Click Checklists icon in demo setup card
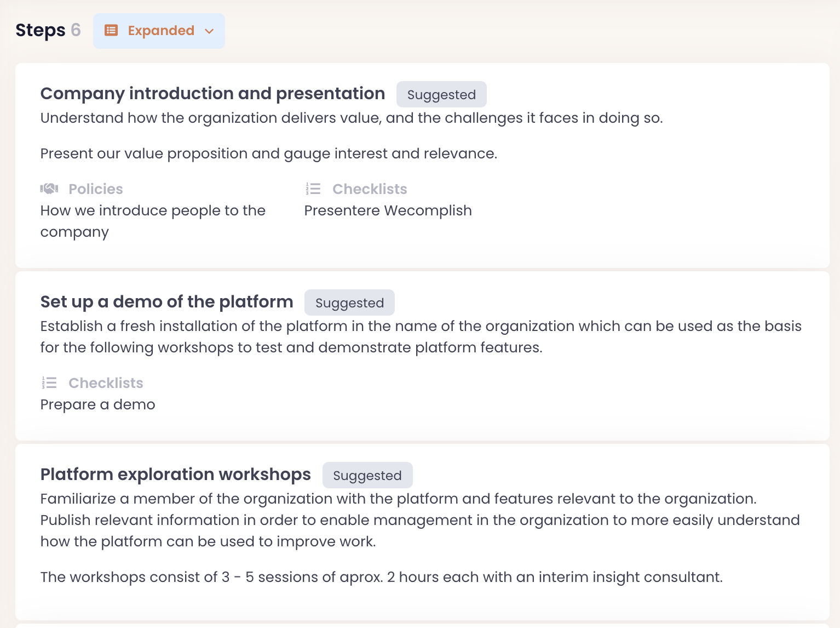 pyautogui.click(x=49, y=383)
